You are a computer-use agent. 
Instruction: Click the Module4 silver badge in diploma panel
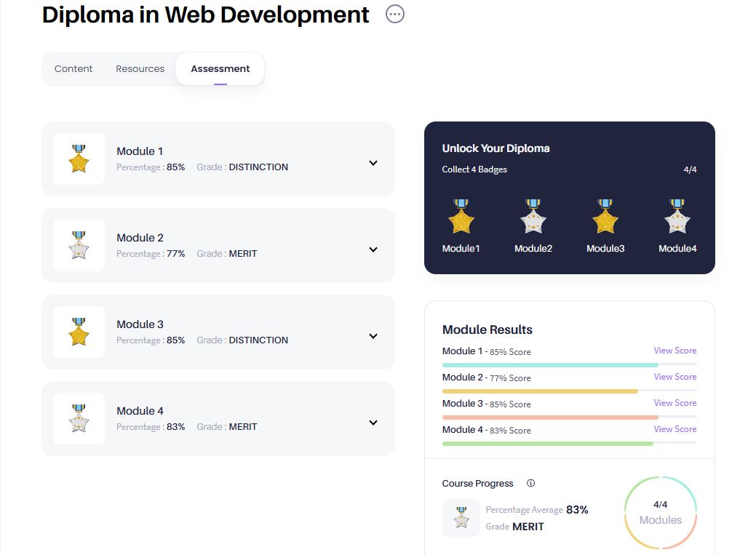coord(677,217)
